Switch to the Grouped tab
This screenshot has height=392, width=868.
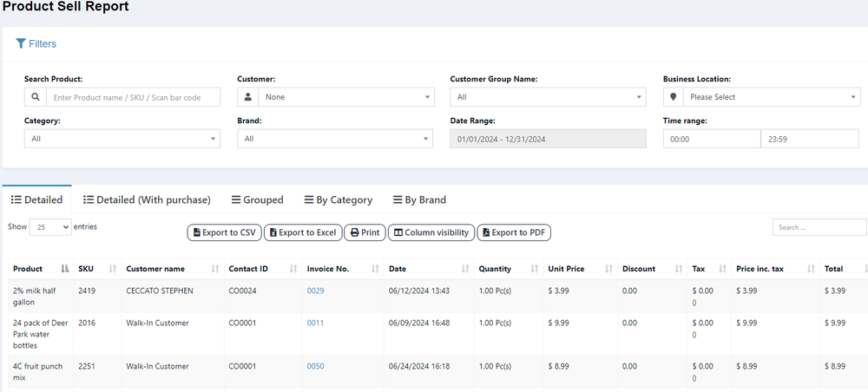[258, 200]
